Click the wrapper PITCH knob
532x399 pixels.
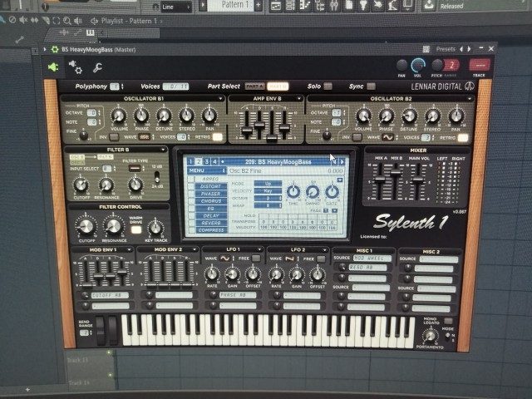pos(437,65)
